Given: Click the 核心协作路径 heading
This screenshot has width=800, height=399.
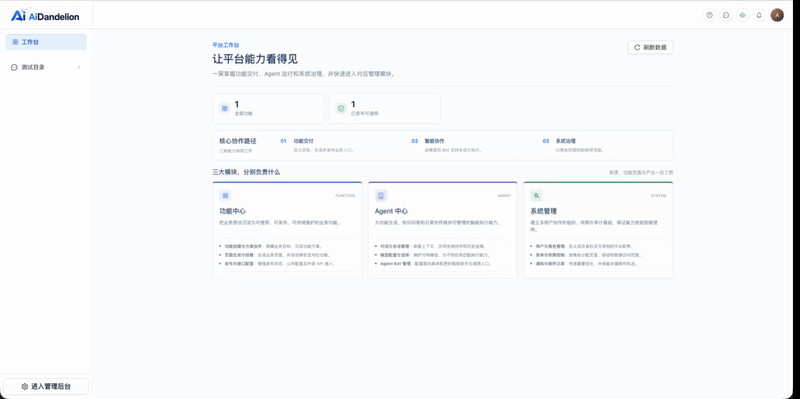Looking at the screenshot, I should tap(238, 141).
